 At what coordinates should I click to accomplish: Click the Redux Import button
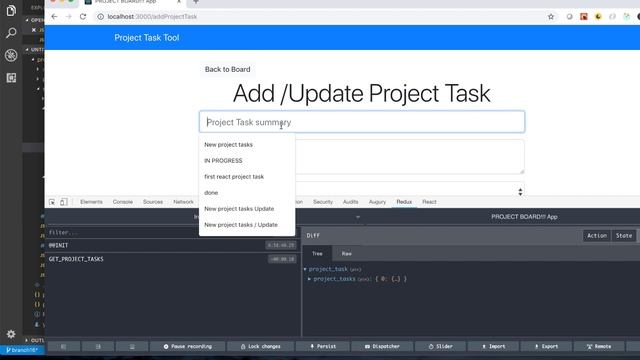493,346
